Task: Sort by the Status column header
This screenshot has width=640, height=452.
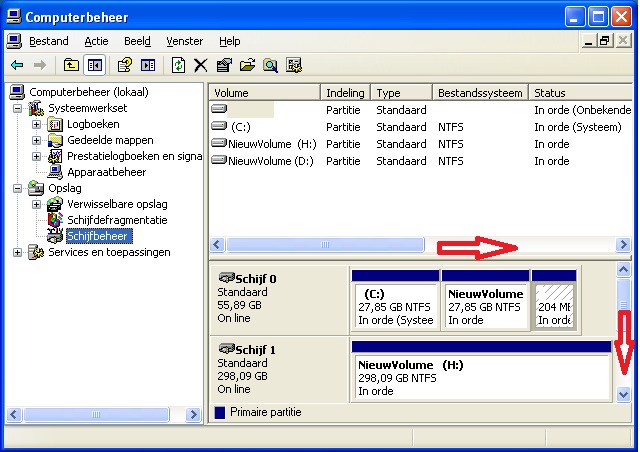Action: click(580, 93)
